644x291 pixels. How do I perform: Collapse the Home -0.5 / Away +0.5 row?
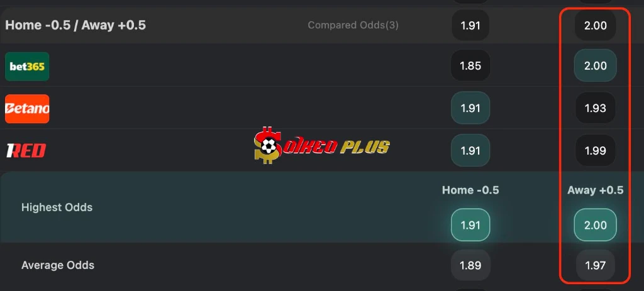[x=75, y=26]
